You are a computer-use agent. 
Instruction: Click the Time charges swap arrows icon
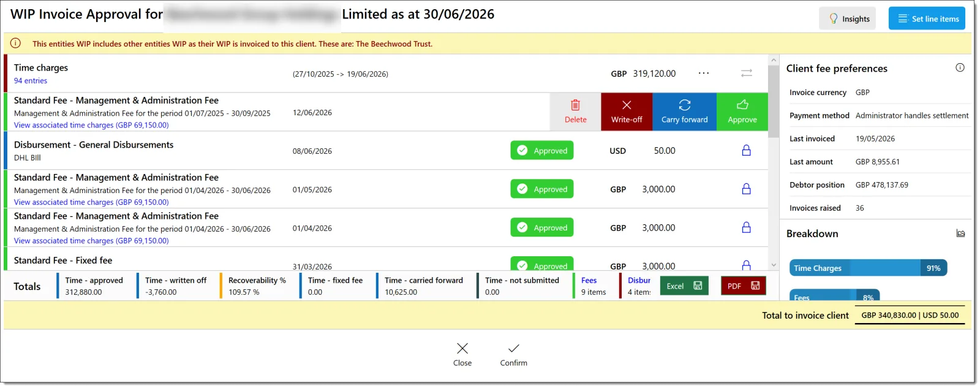(x=746, y=74)
